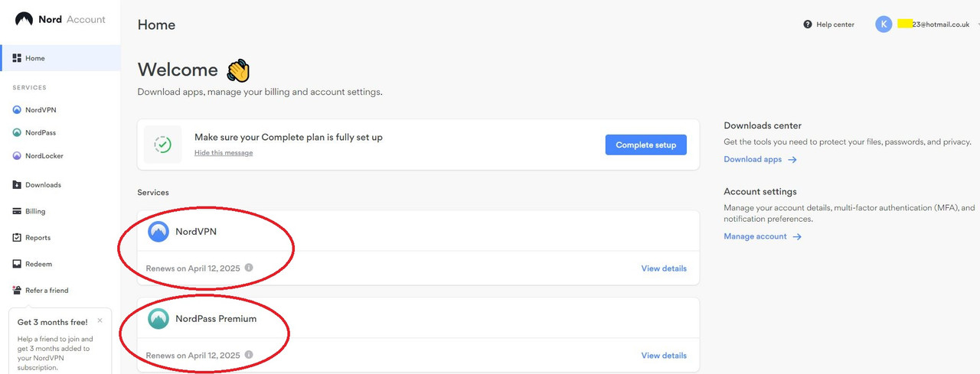Viewport: 980px width, 374px height.
Task: Close the Get 3 months free popup
Action: (100, 320)
